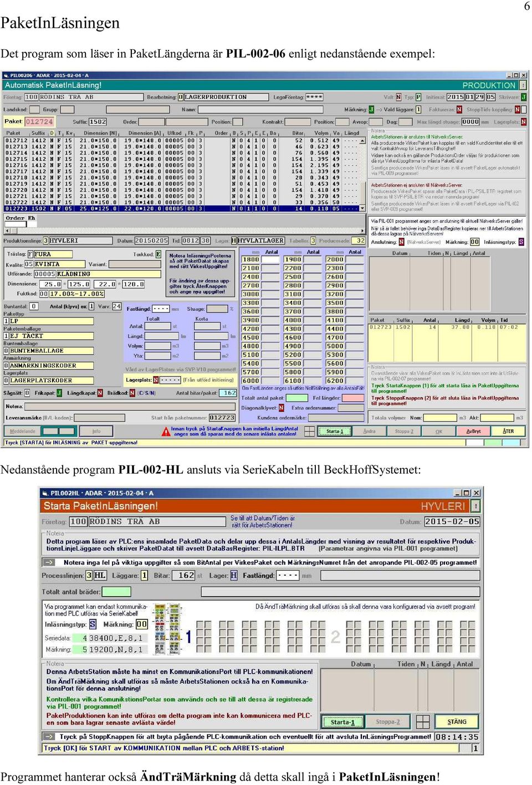Click the PLC module image

(x=167, y=630)
